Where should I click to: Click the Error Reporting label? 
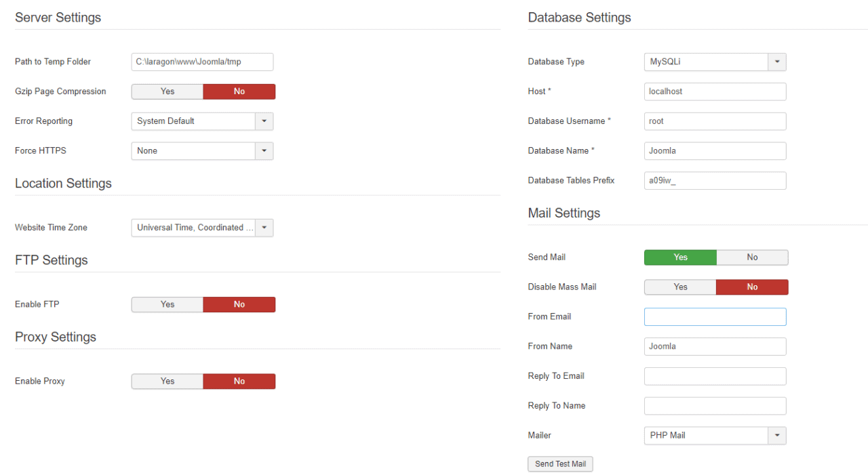[x=43, y=121]
